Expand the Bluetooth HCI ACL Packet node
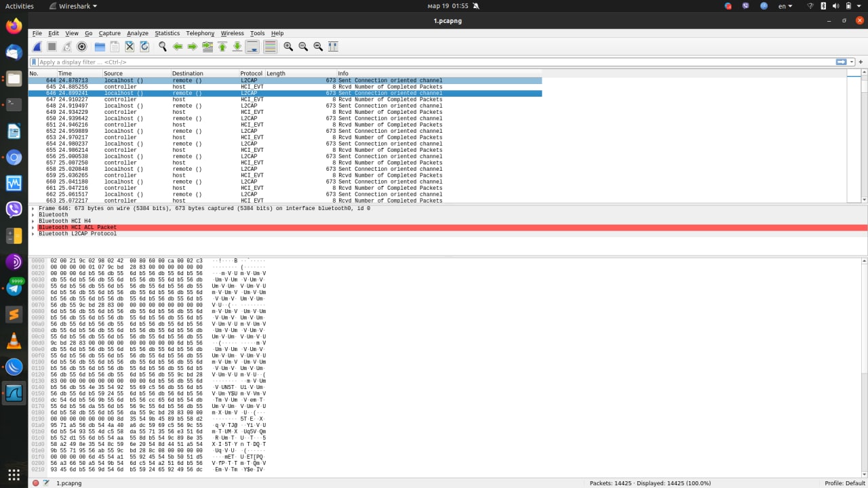Screen dimensions: 868x488 pos(33,228)
